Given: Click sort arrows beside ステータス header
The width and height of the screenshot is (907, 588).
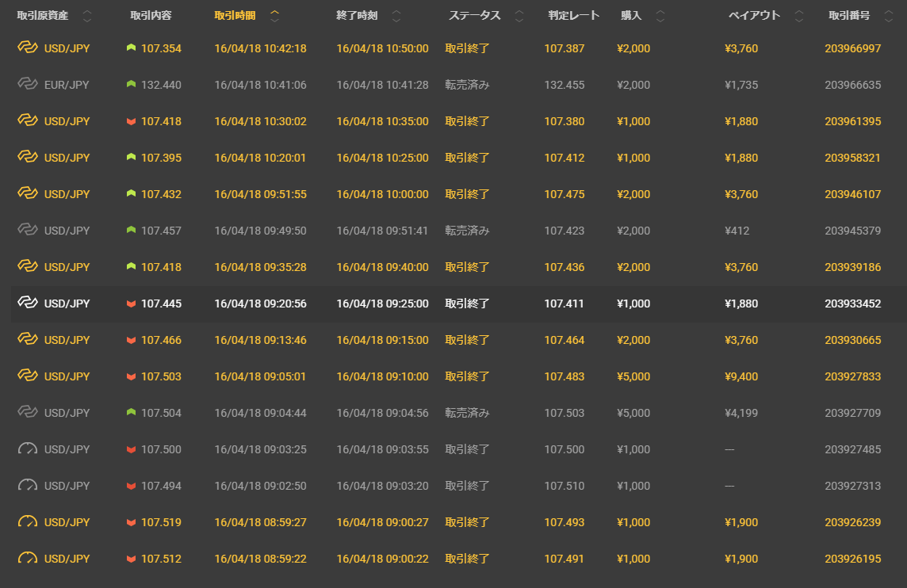Looking at the screenshot, I should pos(519,16).
